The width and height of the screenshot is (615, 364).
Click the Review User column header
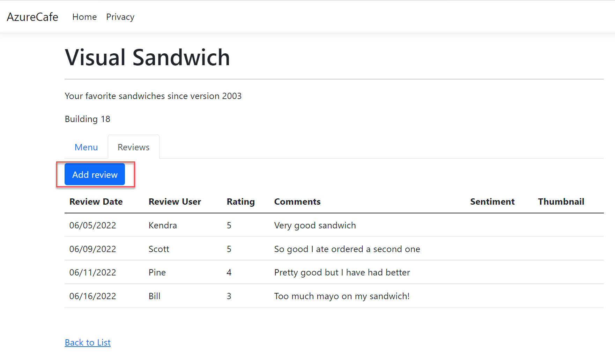175,202
